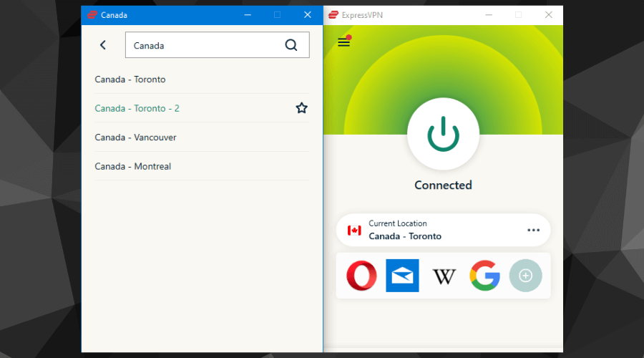Select Canada - Toronto location
Image resolution: width=644 pixels, height=358 pixels.
[202, 79]
